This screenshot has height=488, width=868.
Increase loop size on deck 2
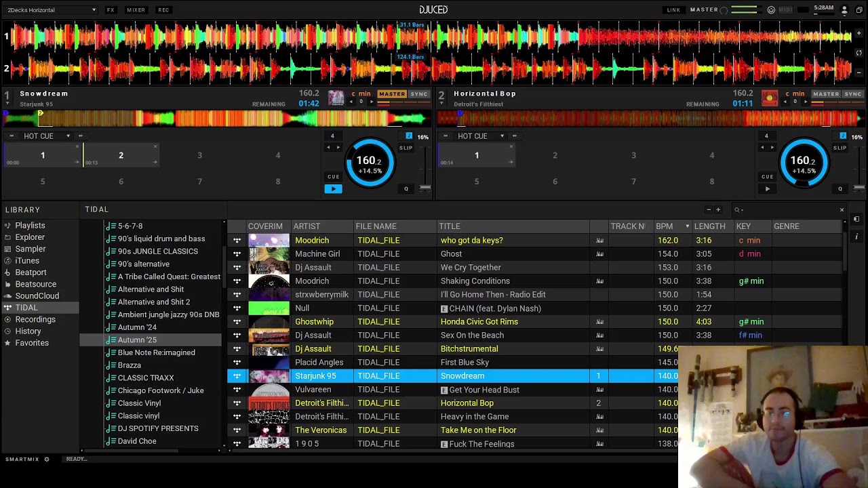(x=772, y=147)
